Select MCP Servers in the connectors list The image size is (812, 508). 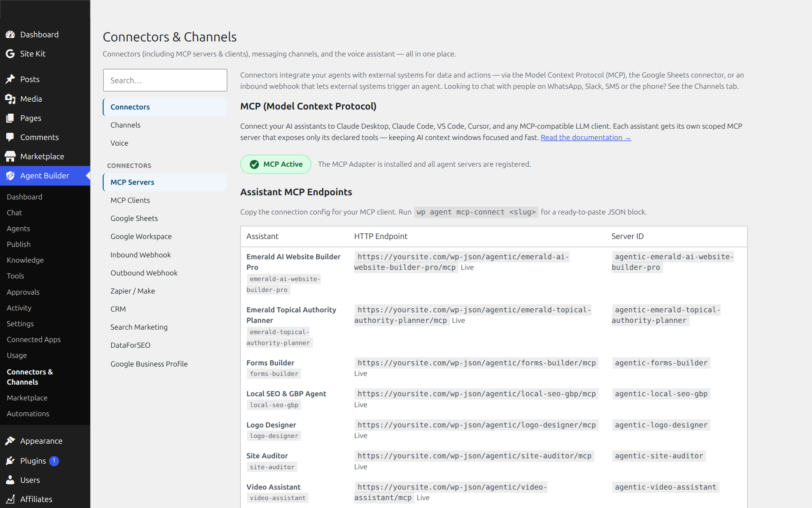click(x=165, y=183)
